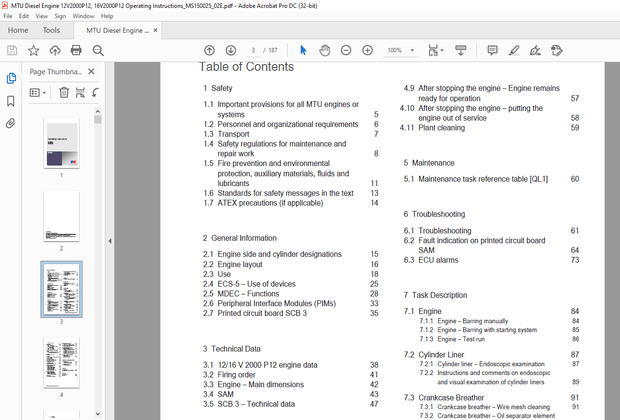
Task: Zoom in with plus icon
Action: click(x=367, y=50)
